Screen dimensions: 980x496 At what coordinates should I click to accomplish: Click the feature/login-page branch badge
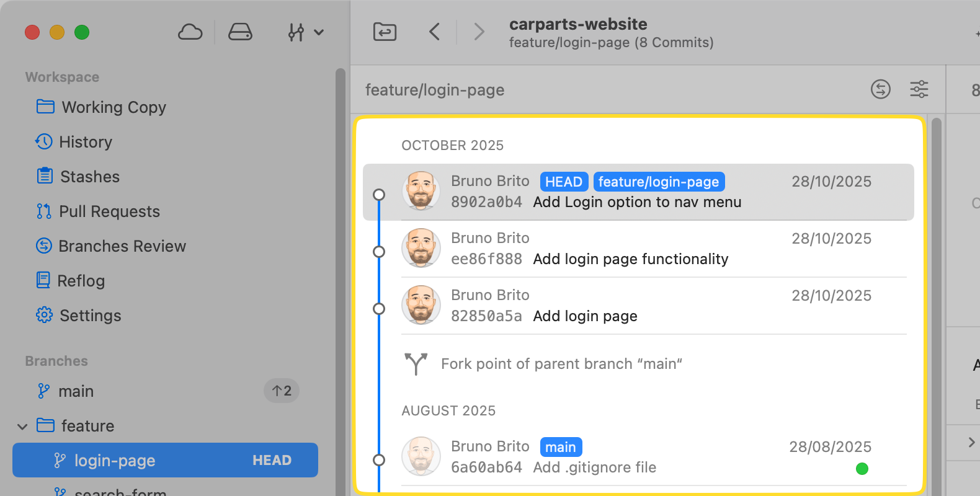click(658, 182)
